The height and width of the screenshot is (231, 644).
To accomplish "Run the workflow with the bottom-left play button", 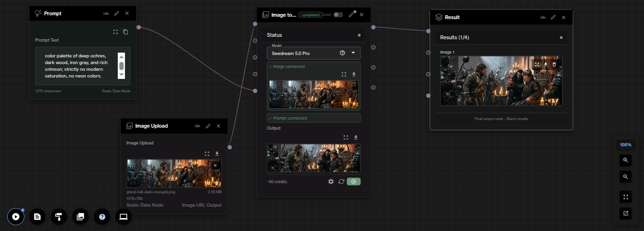I will pos(16,217).
